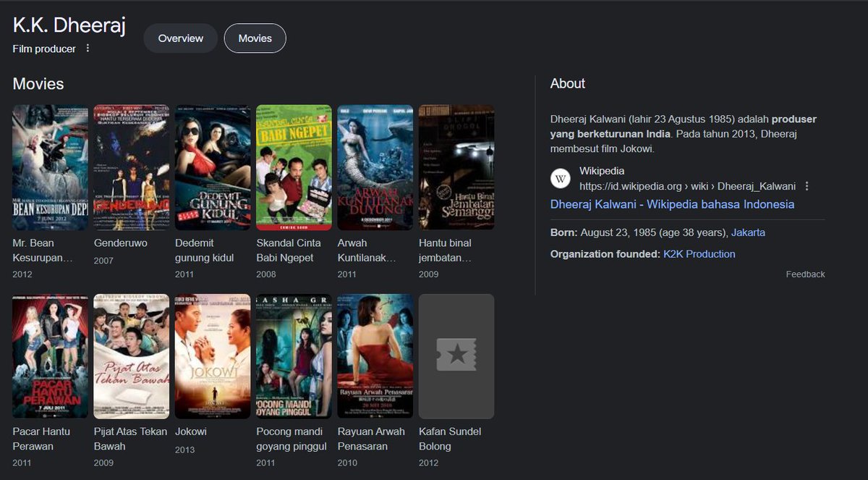
Task: Click the Pijat Atas Tekan Bawah title
Action: [x=131, y=439]
